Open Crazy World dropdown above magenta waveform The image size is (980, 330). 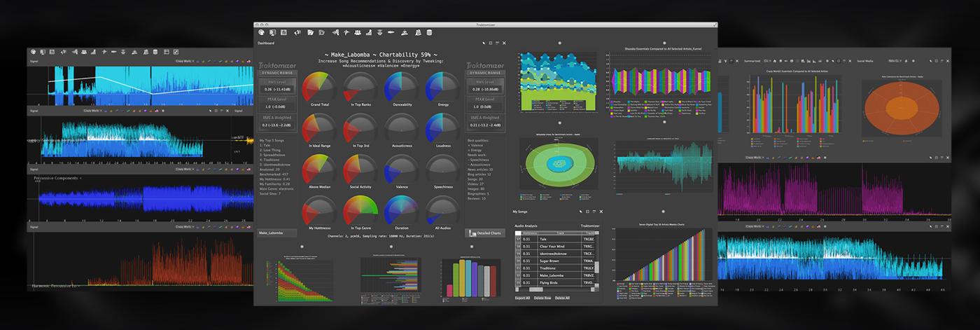tap(756, 159)
